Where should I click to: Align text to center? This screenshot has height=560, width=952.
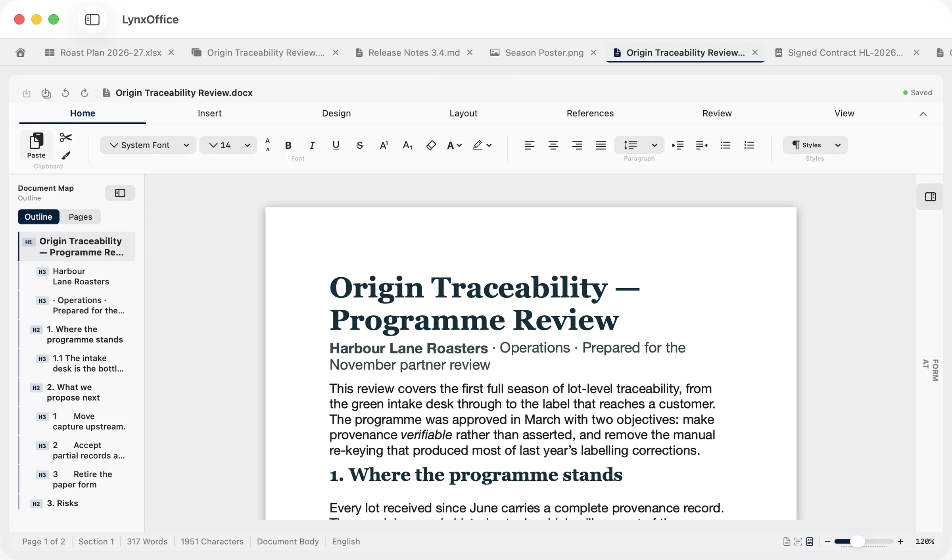coord(553,145)
